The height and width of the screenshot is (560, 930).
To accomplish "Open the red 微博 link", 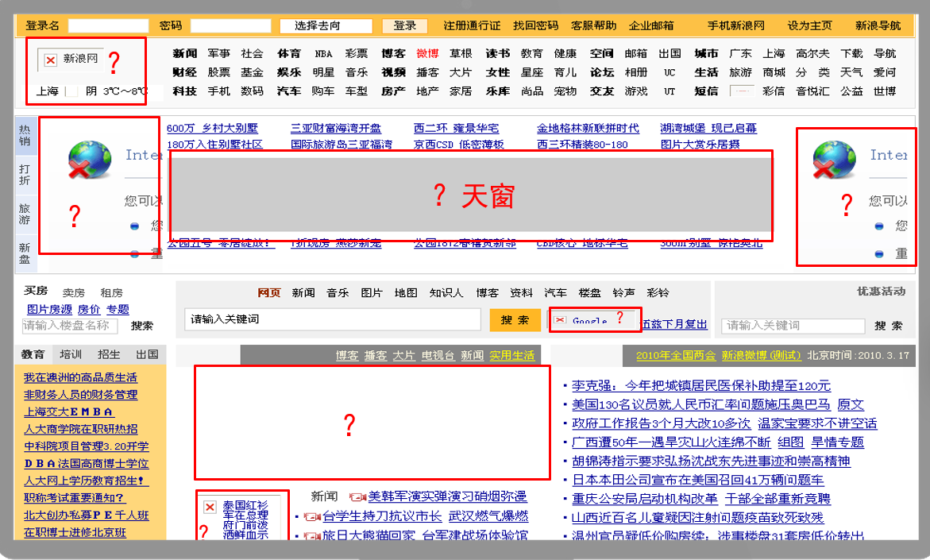I will tap(427, 53).
